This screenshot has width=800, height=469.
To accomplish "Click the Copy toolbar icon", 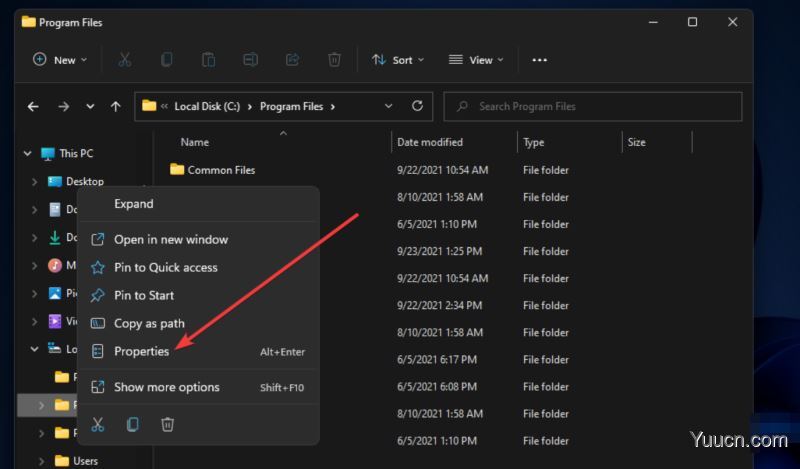I will tap(166, 60).
